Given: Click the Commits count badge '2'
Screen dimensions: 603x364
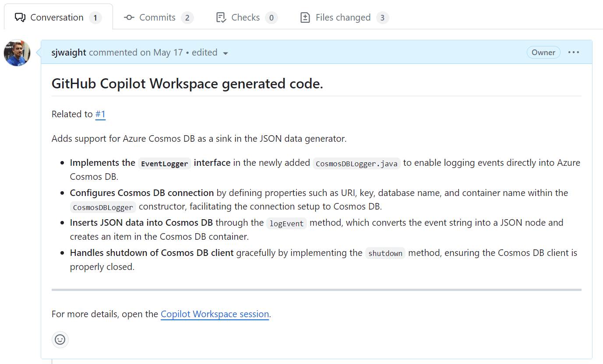Looking at the screenshot, I should [x=187, y=17].
